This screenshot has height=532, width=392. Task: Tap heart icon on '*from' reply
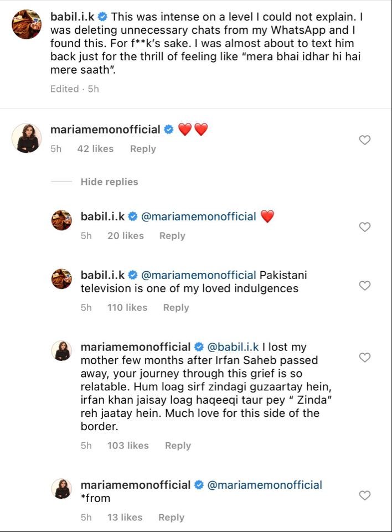click(364, 495)
